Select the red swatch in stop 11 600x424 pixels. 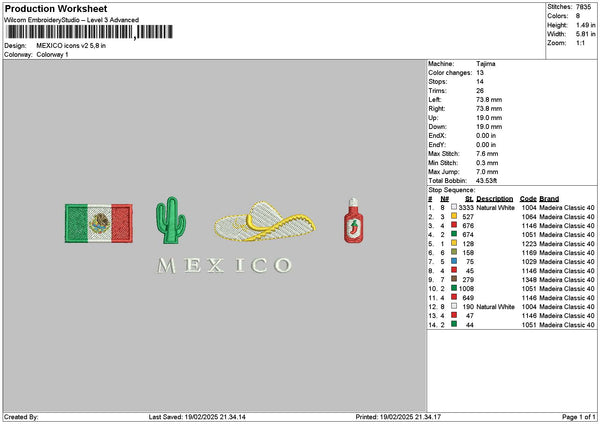pos(454,297)
